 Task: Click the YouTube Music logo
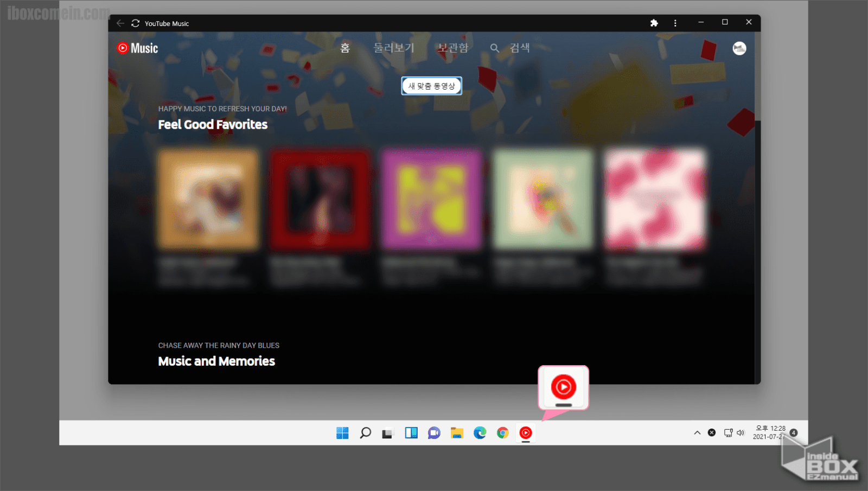pyautogui.click(x=138, y=48)
